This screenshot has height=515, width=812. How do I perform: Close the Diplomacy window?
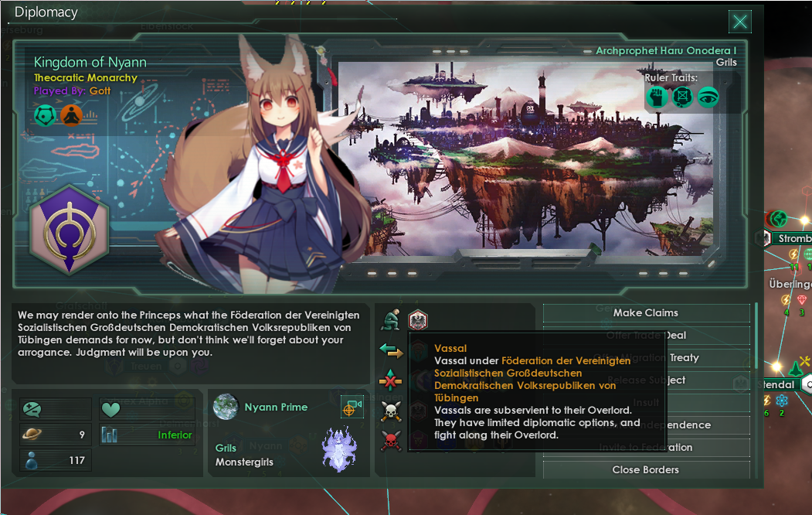pyautogui.click(x=740, y=22)
